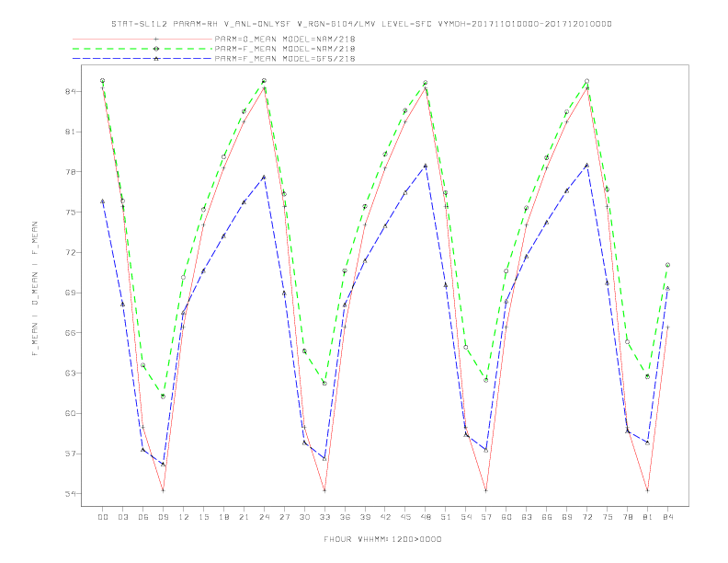Click the x-axis forecast hour label 36

click(x=345, y=517)
